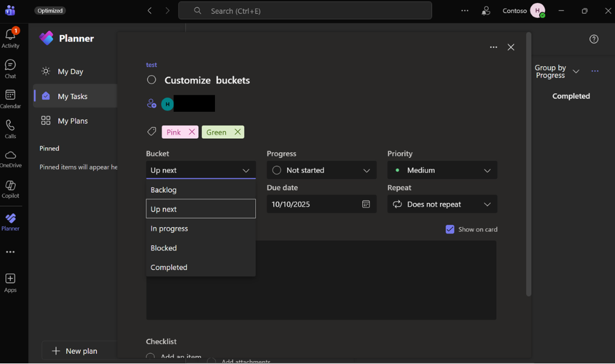Viewport: 615px width, 364px height.
Task: Collapse the Bucket dropdown showing Up next
Action: tap(201, 170)
